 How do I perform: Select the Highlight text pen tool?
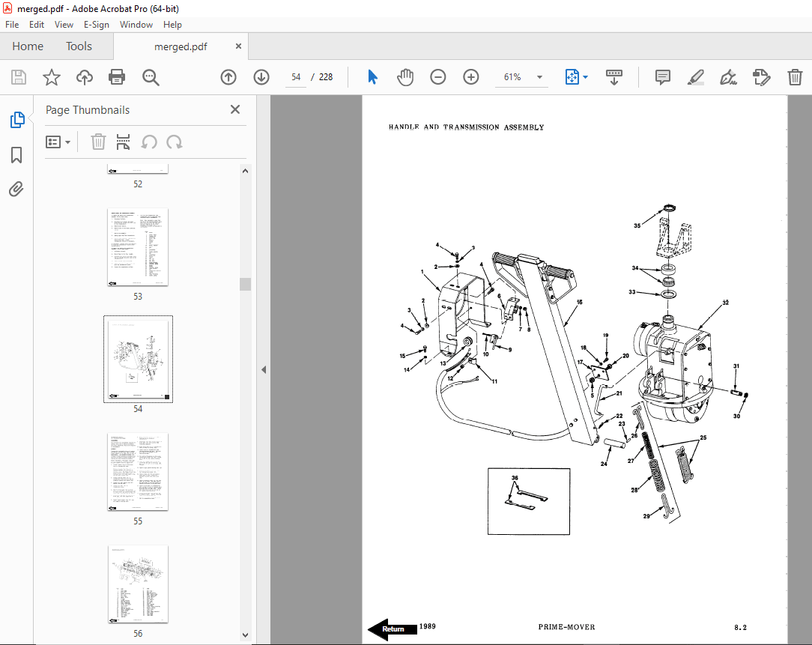click(695, 77)
